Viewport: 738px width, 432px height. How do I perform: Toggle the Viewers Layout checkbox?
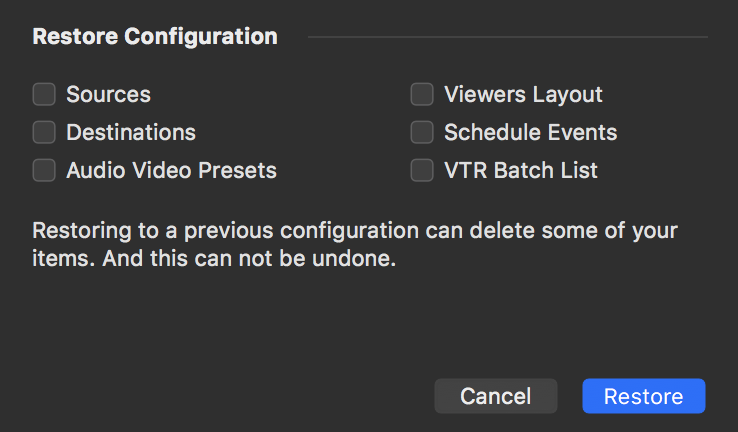422,95
